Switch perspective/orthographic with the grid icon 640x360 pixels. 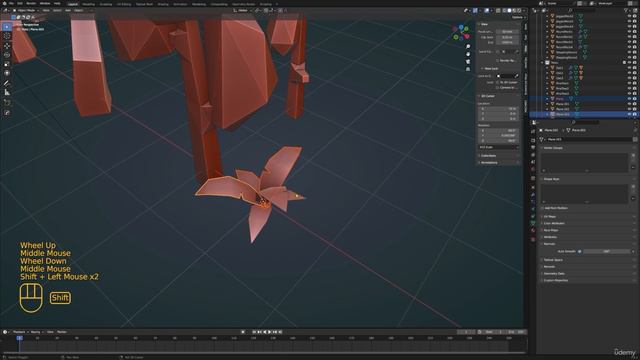pyautogui.click(x=468, y=69)
